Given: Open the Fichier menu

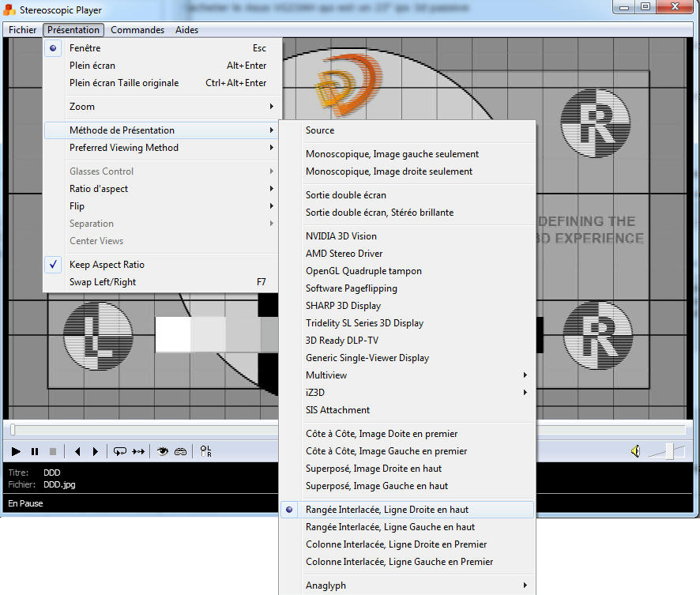Looking at the screenshot, I should click(x=22, y=30).
